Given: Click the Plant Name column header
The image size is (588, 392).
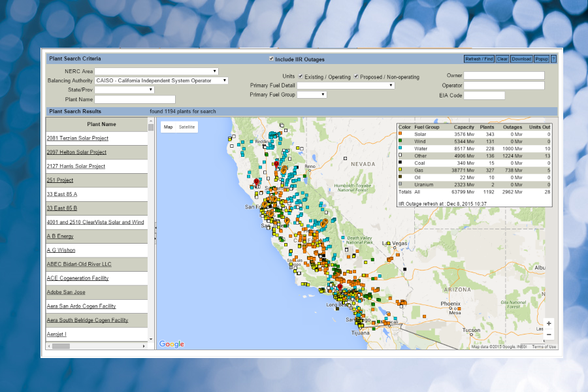Looking at the screenshot, I should pos(97,124).
